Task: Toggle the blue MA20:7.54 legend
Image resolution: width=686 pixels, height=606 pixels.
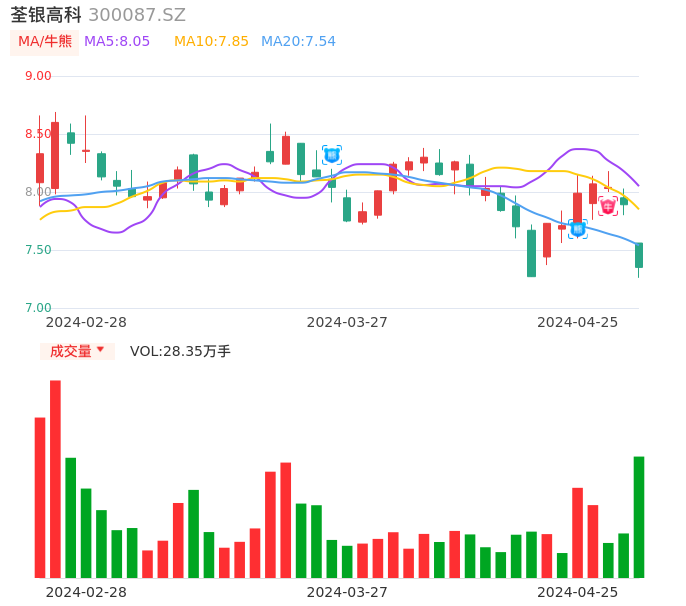Action: pyautogui.click(x=298, y=42)
